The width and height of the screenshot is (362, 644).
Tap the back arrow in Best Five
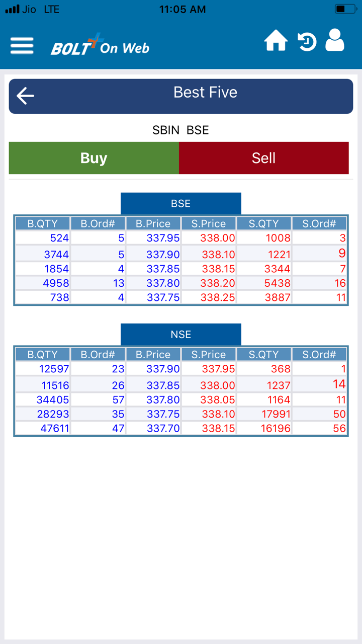pyautogui.click(x=25, y=96)
